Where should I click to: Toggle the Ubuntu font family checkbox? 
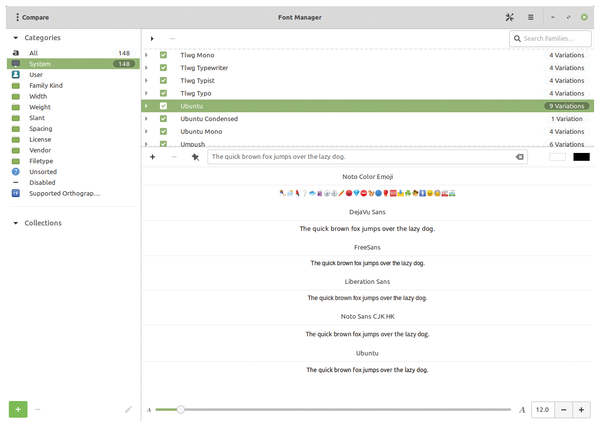point(164,106)
